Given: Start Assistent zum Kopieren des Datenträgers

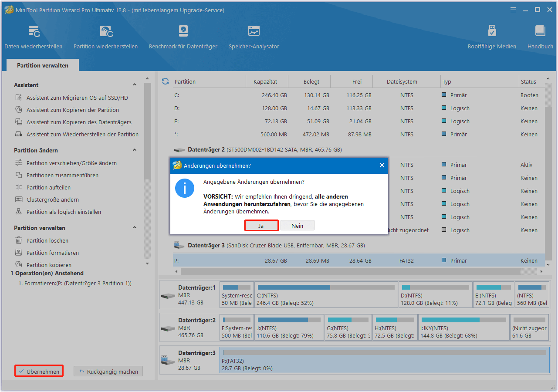Looking at the screenshot, I should pos(79,122).
